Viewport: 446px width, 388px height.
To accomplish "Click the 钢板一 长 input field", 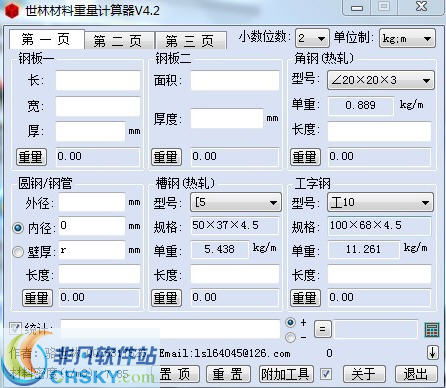I will coord(98,80).
